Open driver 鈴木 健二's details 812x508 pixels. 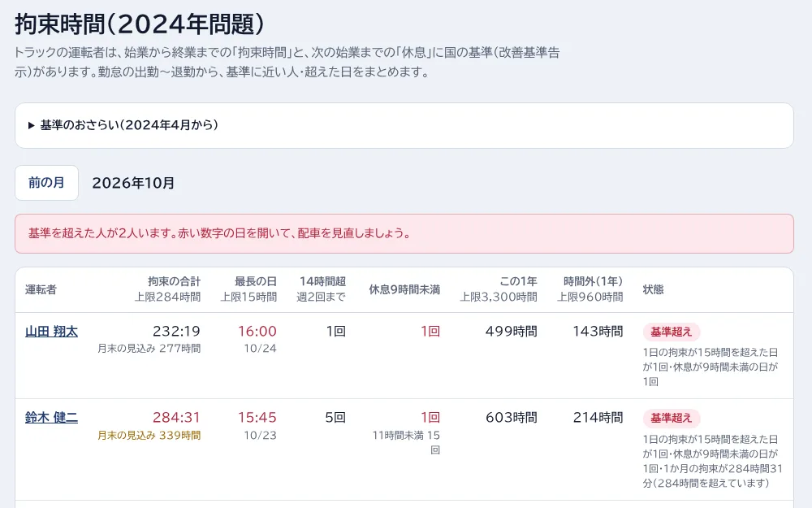pyautogui.click(x=51, y=417)
